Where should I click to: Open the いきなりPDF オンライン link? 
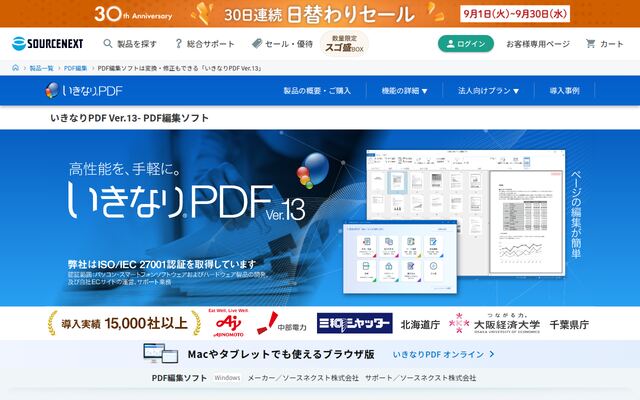[438, 354]
